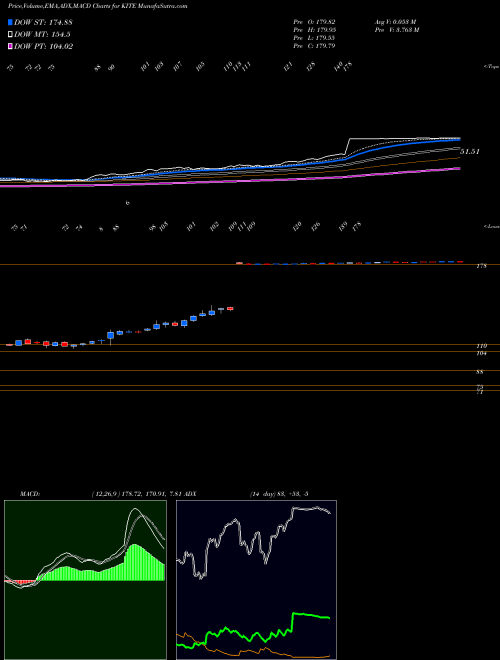Click the ADX '(14 day)' values text
This screenshot has height=660, width=500.
click(x=279, y=493)
